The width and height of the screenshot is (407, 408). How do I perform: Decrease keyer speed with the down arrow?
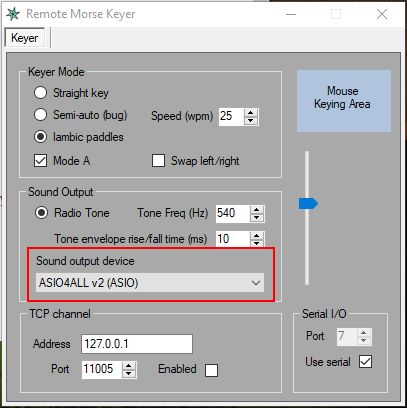click(251, 120)
